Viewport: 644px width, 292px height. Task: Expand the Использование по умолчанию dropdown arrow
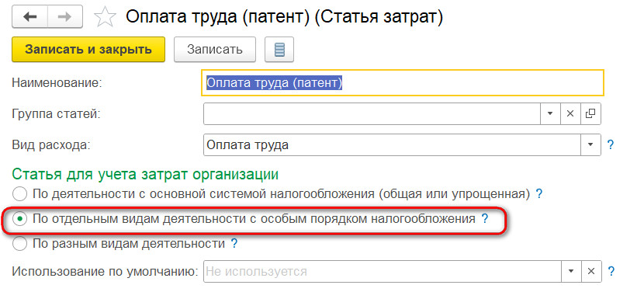click(x=571, y=272)
